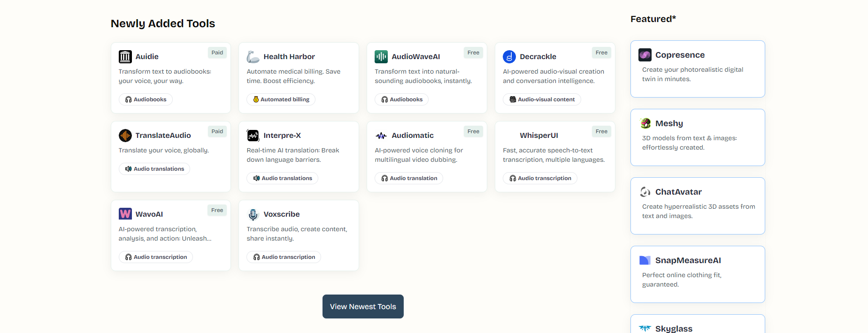Screen dimensions: 868x333
Task: Click the TranslateAudio orange waveform icon
Action: coord(125,136)
